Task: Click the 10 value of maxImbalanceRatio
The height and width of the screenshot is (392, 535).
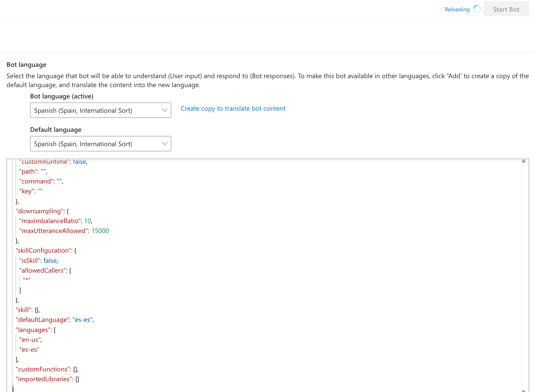Action: 88,221
